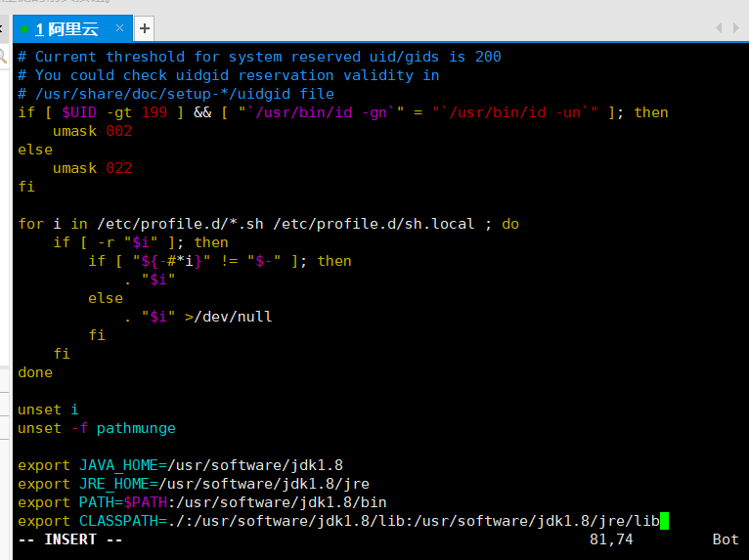The image size is (749, 560).
Task: Click the comment about threshold uid/gids is 200
Action: point(259,57)
